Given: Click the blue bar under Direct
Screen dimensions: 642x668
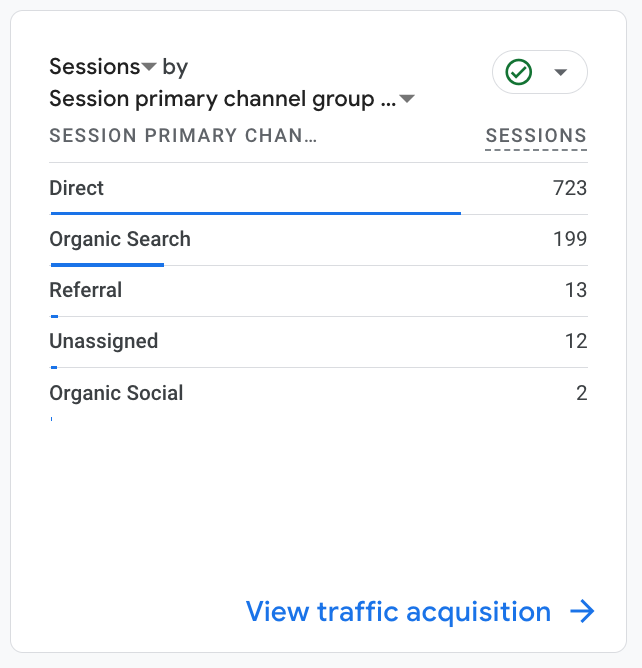Looking at the screenshot, I should point(255,213).
